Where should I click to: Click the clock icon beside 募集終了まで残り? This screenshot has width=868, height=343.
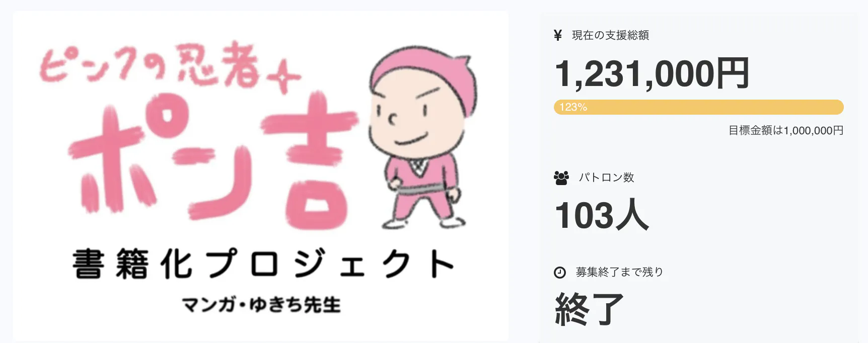click(x=559, y=273)
